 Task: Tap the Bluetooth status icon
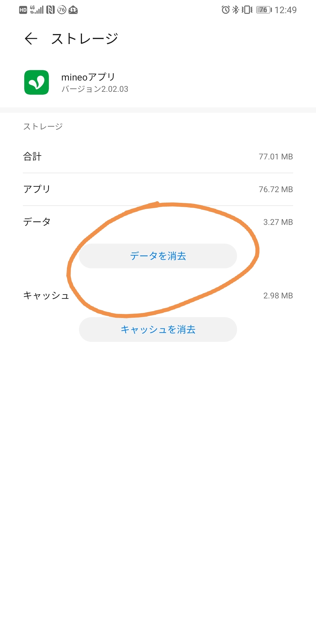point(236,10)
